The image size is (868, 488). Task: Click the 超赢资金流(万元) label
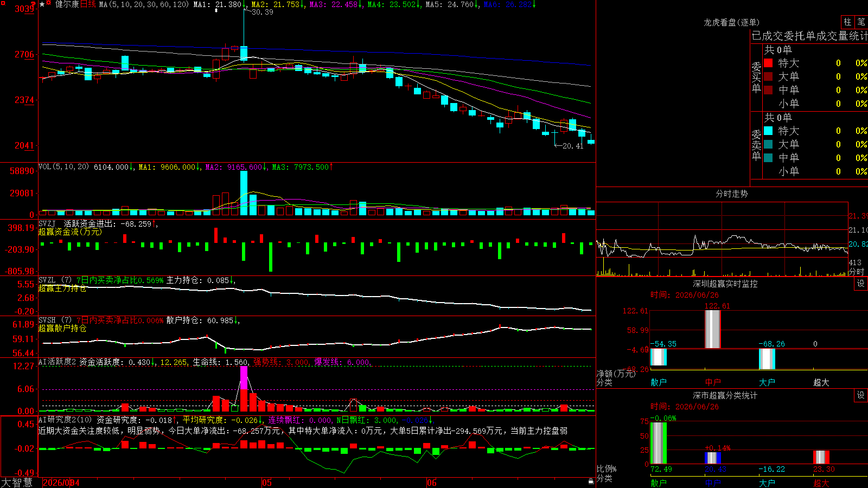point(70,232)
